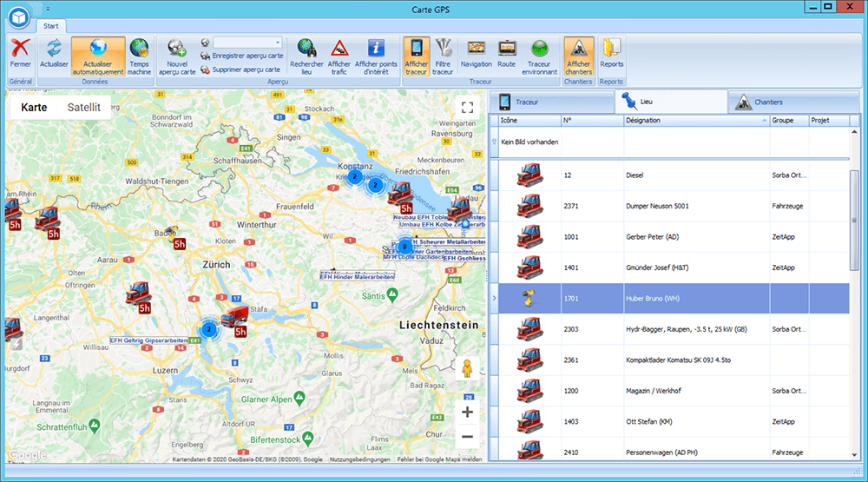Sort by Désignation column header

click(x=696, y=120)
